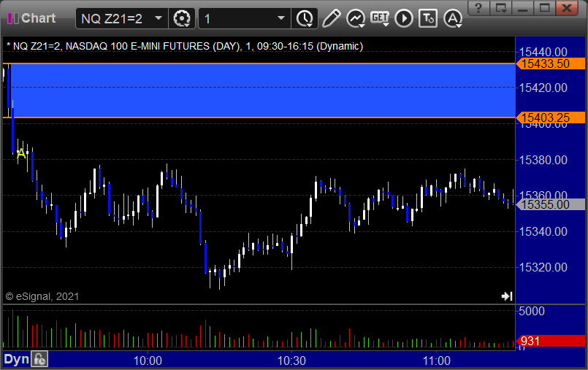Click the 10:00 time axis label
This screenshot has width=588, height=370.
[148, 361]
